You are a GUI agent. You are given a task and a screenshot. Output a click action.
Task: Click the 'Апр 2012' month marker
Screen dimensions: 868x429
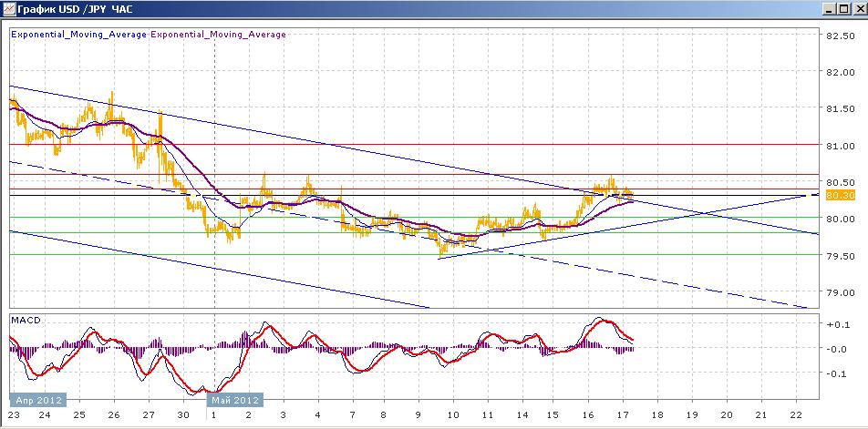pyautogui.click(x=38, y=400)
